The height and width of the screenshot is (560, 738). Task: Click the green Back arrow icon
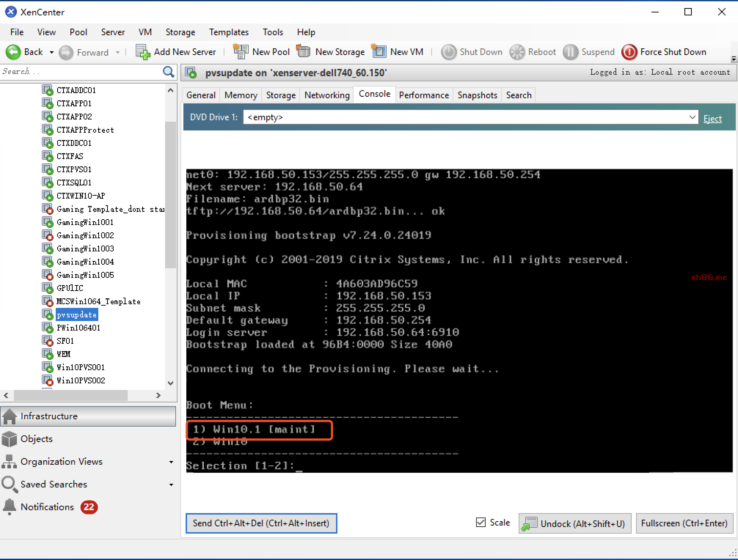tap(13, 52)
